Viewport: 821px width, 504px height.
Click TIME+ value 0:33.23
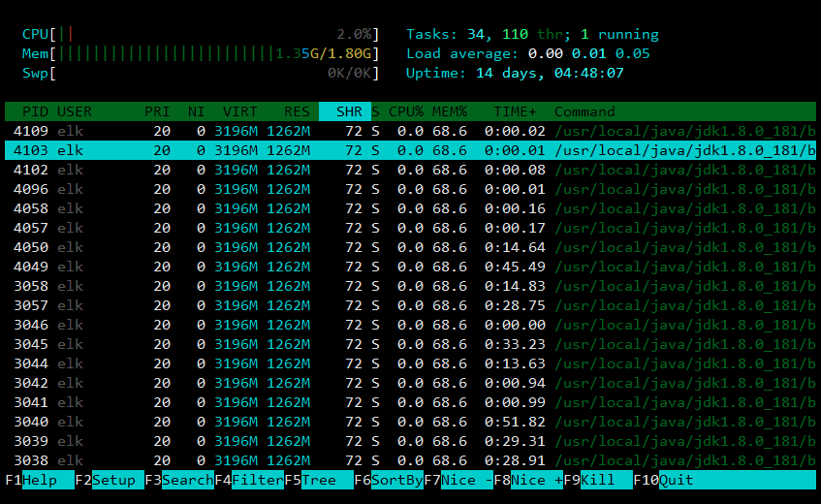516,344
